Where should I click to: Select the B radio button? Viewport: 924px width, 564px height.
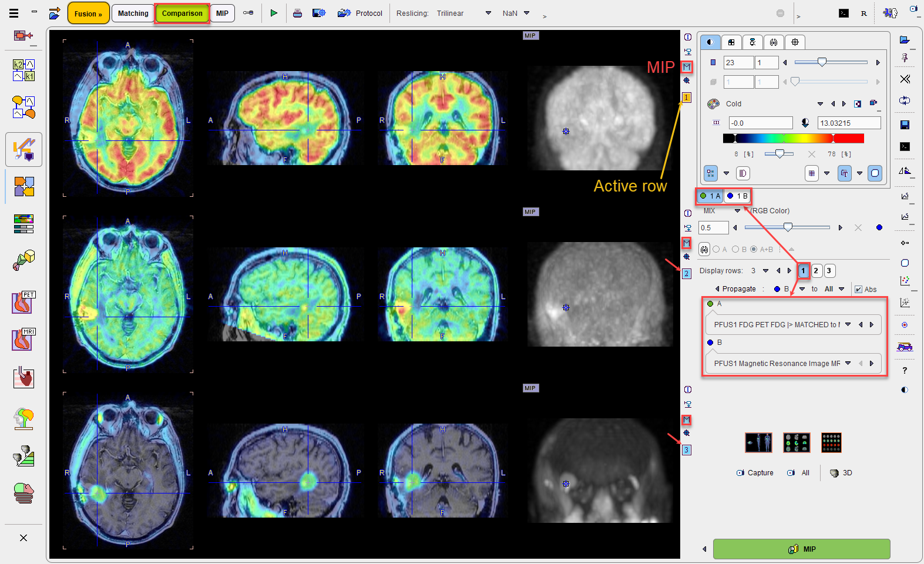click(735, 250)
